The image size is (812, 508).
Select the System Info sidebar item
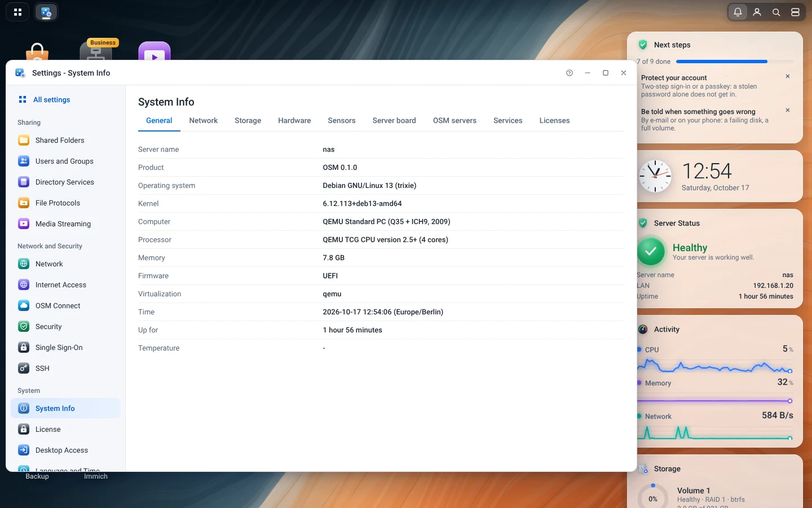tap(65, 408)
